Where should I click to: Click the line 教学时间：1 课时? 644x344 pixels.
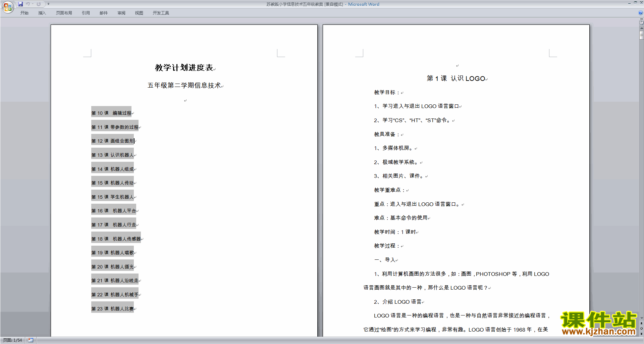tap(395, 232)
